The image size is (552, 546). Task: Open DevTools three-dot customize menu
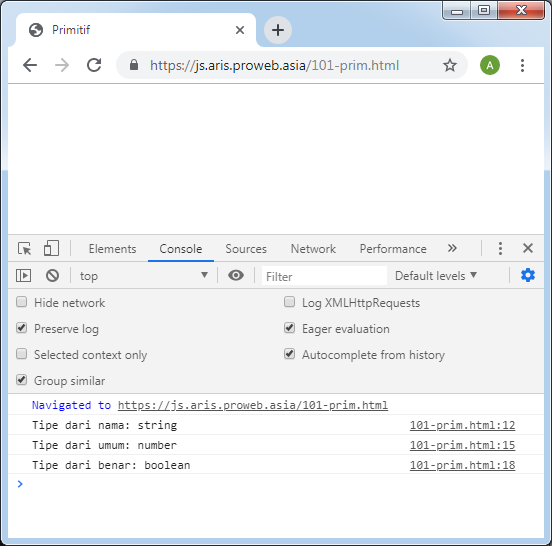pos(500,249)
